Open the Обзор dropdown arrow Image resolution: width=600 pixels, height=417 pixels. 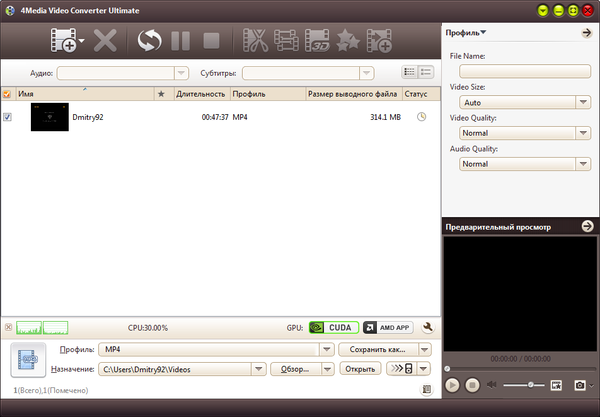327,369
